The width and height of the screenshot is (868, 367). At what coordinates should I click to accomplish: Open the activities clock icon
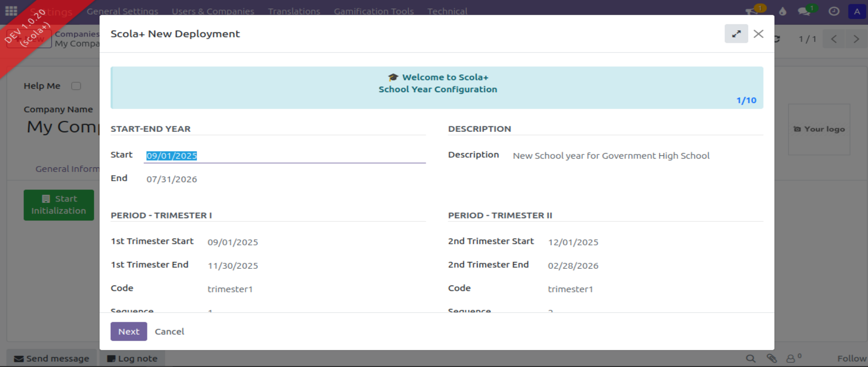[x=833, y=11]
